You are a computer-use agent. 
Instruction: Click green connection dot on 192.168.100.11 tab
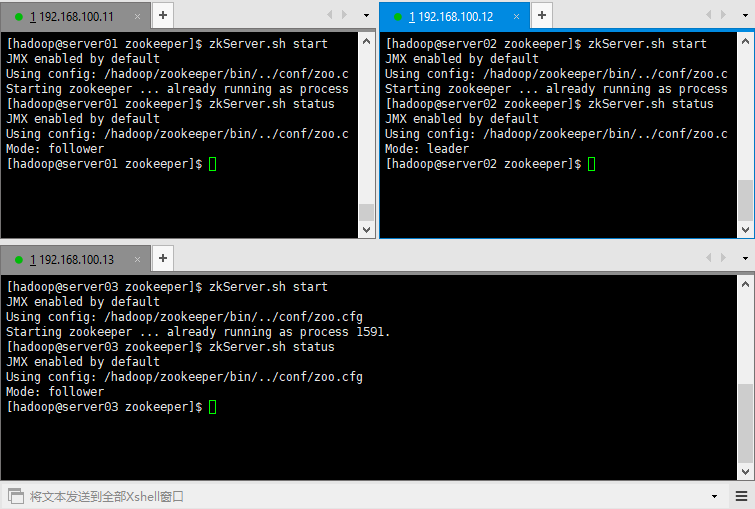click(x=19, y=17)
